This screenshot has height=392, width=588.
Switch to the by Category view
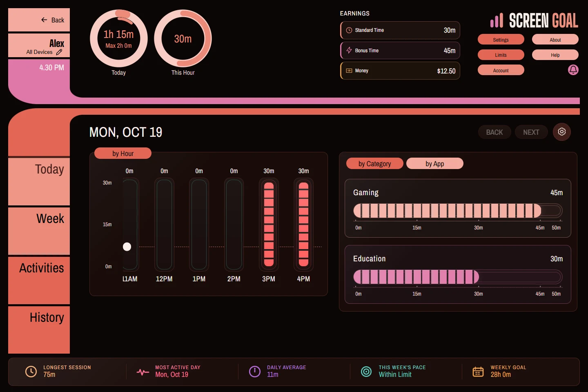(x=375, y=163)
